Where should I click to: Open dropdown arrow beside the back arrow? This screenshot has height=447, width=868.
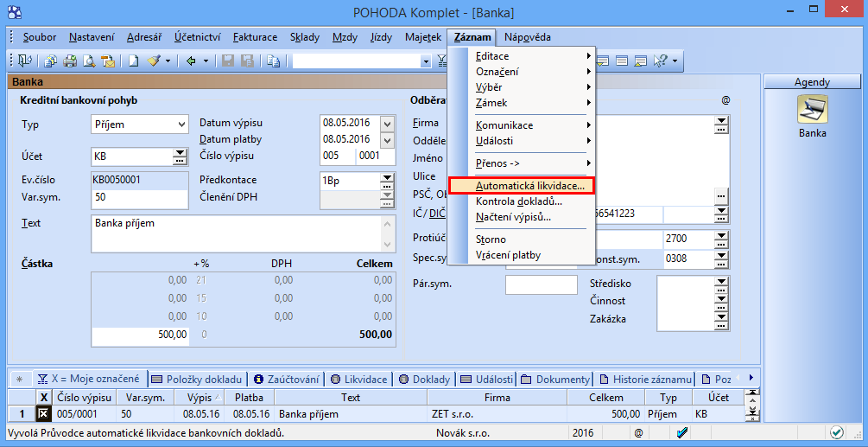(206, 61)
